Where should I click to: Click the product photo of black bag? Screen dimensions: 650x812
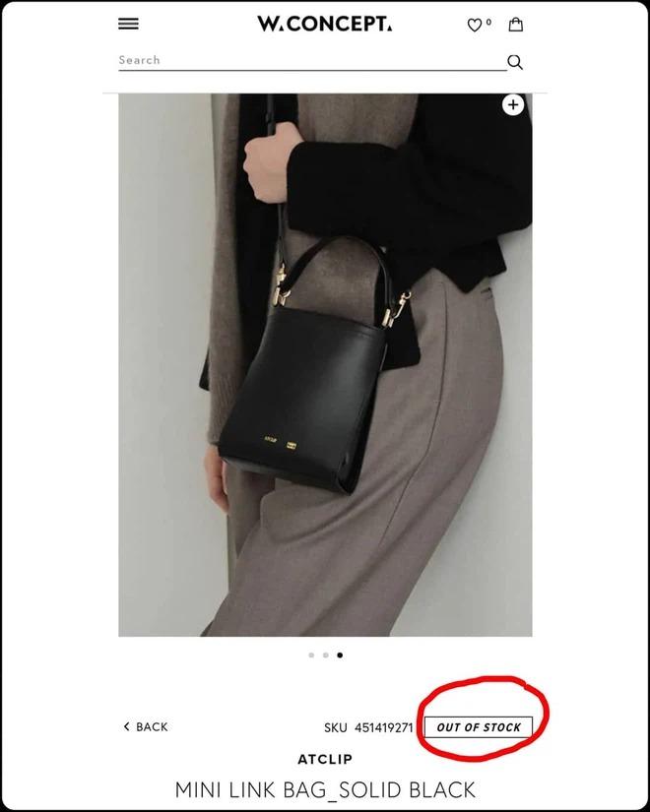(325, 365)
